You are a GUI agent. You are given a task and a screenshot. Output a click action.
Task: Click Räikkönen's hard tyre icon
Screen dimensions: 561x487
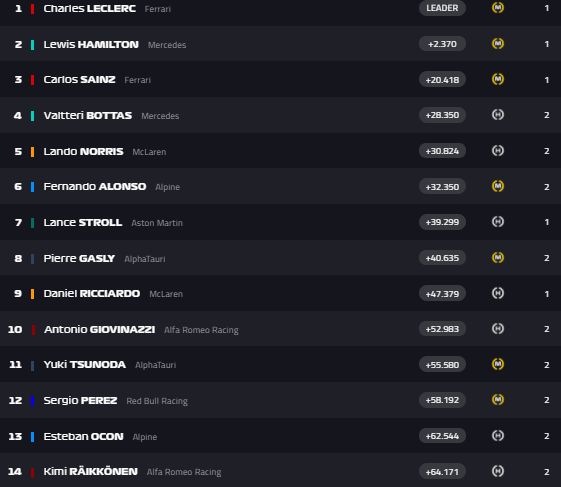point(498,471)
